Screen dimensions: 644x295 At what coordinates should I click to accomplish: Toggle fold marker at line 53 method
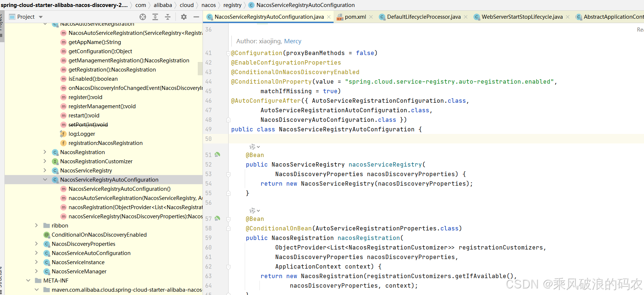pyautogui.click(x=228, y=174)
